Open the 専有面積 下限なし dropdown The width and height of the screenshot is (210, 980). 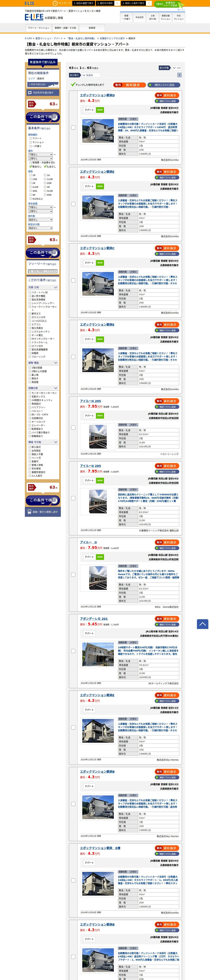click(x=40, y=207)
